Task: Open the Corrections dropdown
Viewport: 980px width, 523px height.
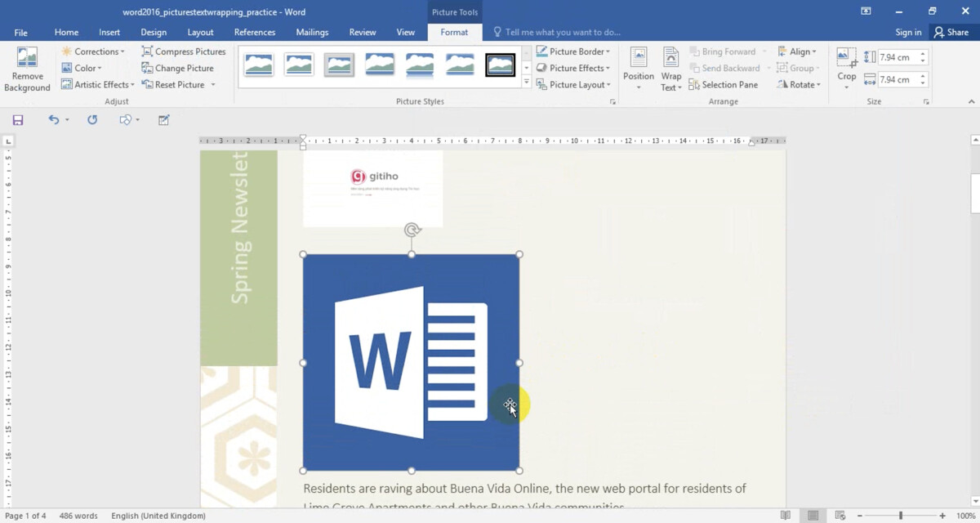Action: coord(93,51)
